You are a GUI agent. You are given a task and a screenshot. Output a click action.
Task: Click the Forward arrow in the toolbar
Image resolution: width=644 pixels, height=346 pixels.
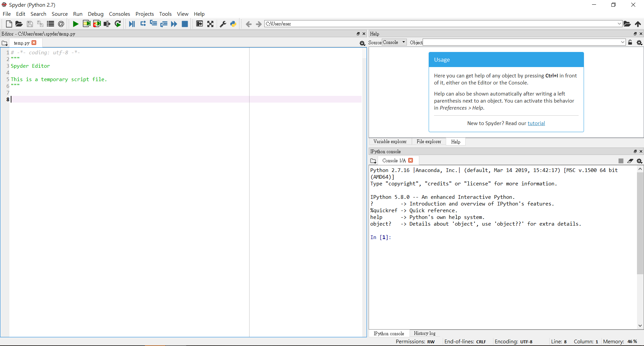point(259,24)
